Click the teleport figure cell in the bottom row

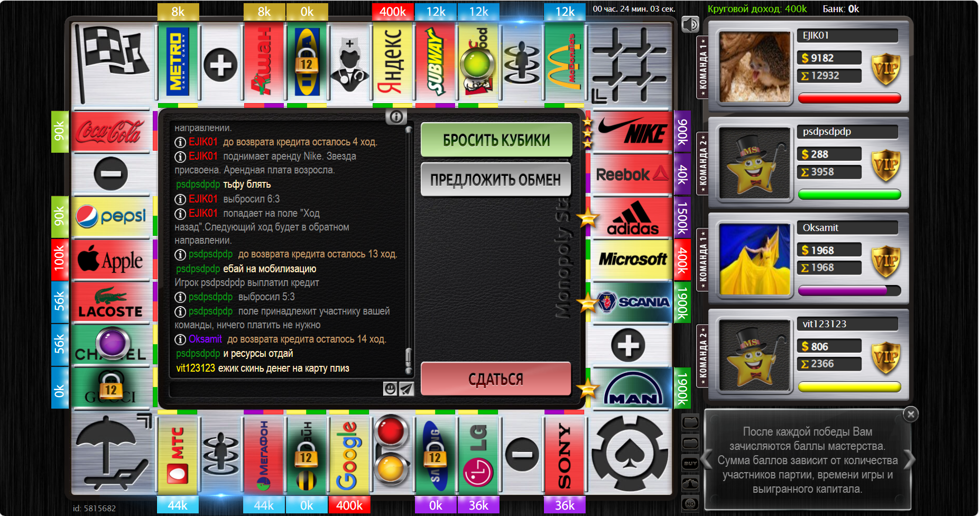click(220, 455)
